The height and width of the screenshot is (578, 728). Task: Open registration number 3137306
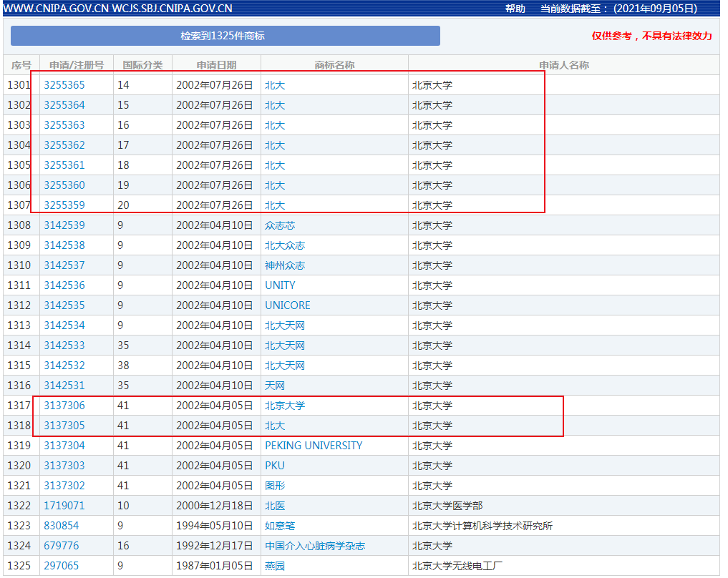(x=64, y=405)
